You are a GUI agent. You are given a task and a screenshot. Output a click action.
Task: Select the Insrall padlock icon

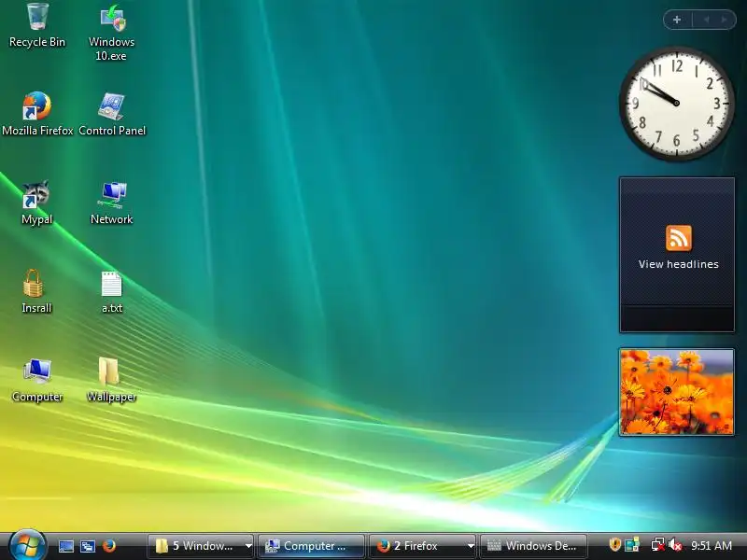(34, 284)
